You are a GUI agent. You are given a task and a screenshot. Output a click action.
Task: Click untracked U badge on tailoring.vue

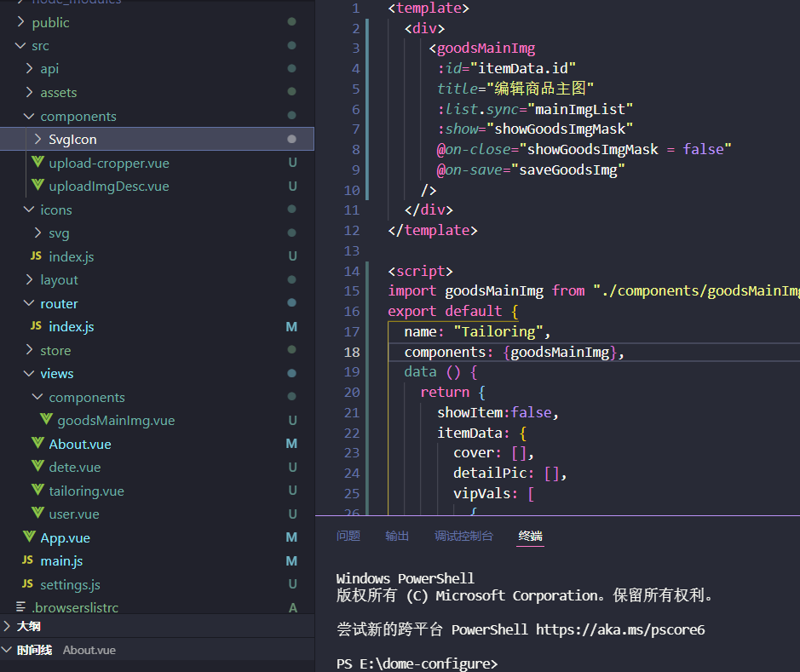click(x=292, y=491)
